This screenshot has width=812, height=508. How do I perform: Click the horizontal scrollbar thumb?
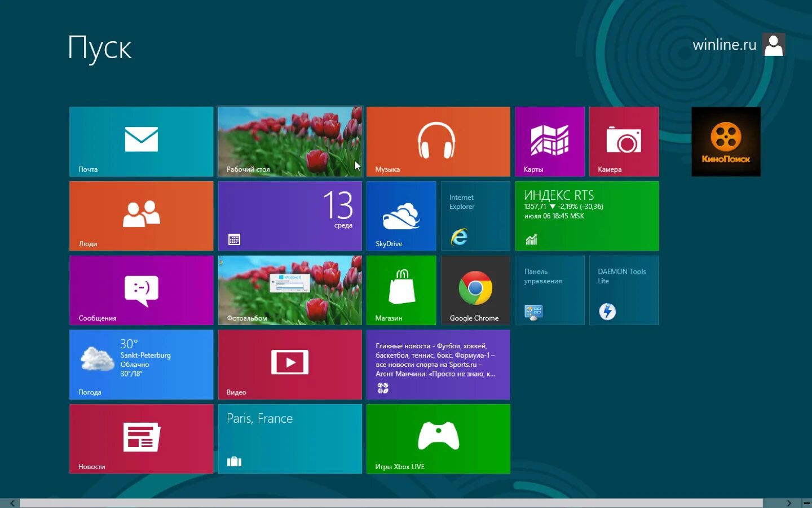(391, 503)
